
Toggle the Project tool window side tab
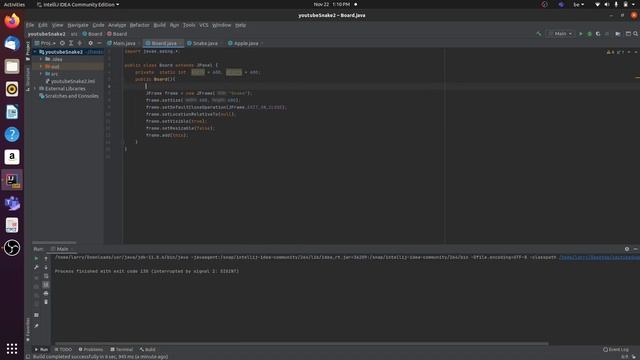tap(28, 51)
